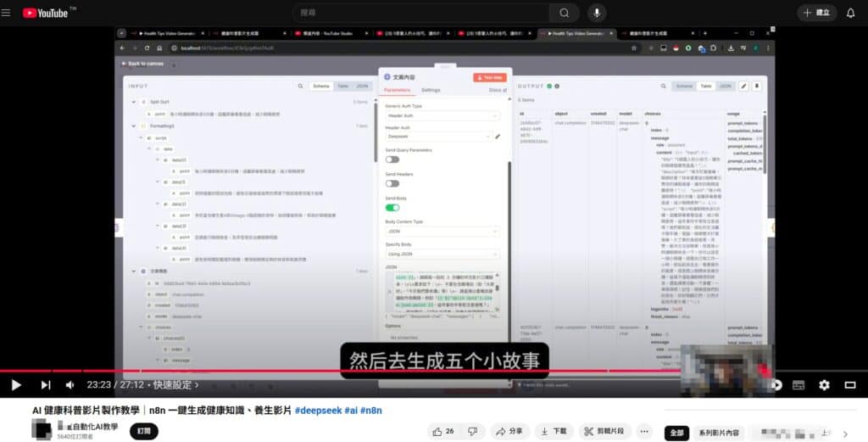Toggle subtitles on the player

(x=798, y=384)
